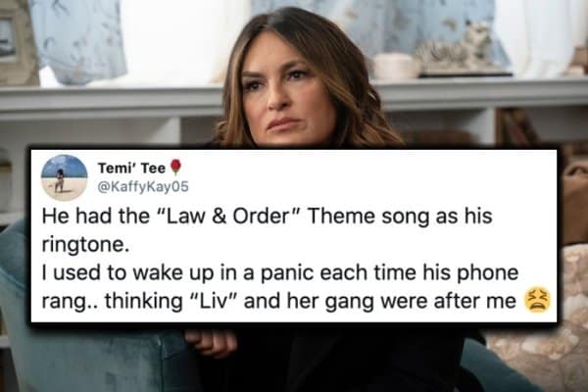Click the white lamp base on the shelf
Viewport: 588px width, 392px height.
click(x=180, y=41)
